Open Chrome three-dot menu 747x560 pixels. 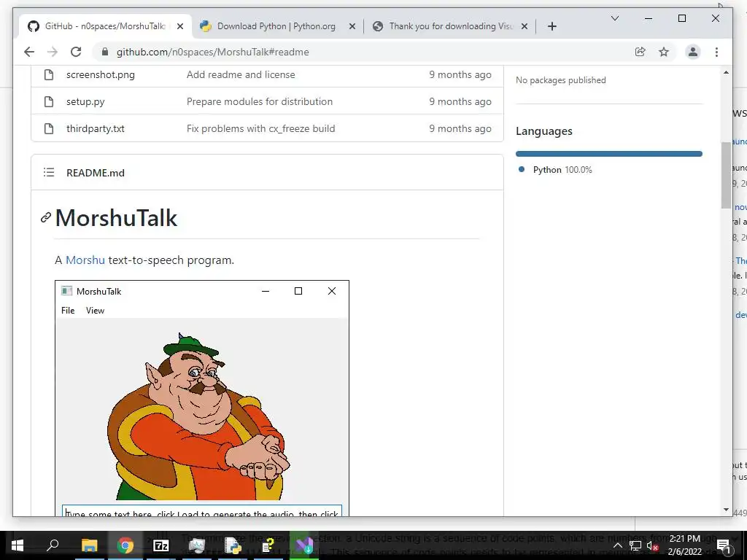pos(716,52)
